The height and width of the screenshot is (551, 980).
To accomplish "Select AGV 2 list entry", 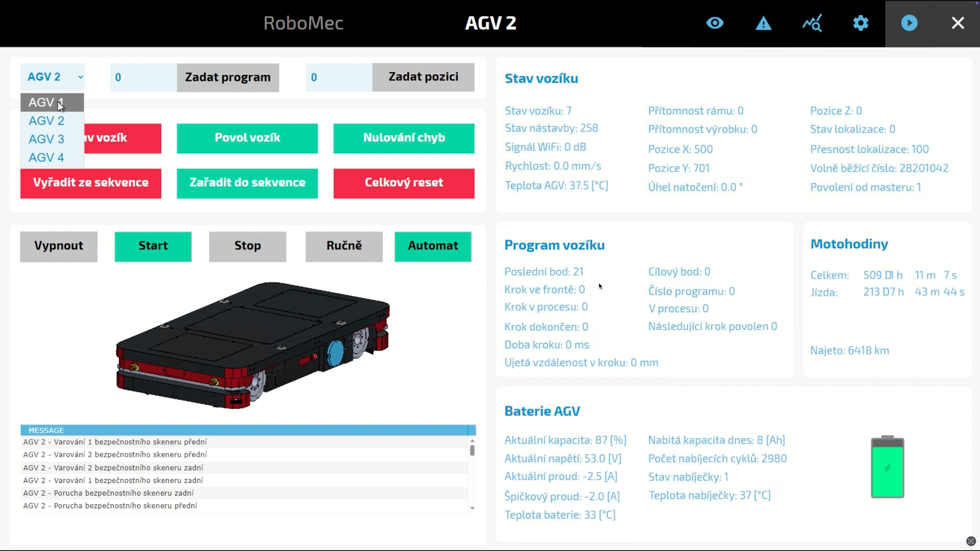I will pos(46,121).
